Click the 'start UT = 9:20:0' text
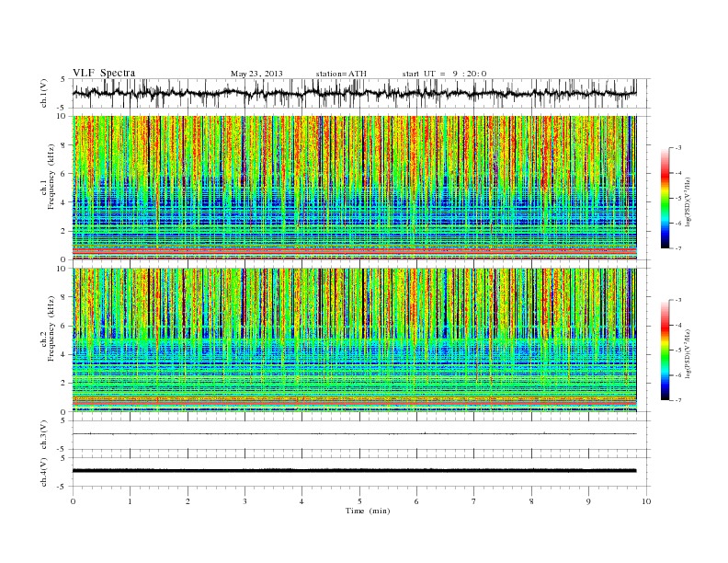Image resolution: width=728 pixels, height=563 pixels. click(x=444, y=74)
